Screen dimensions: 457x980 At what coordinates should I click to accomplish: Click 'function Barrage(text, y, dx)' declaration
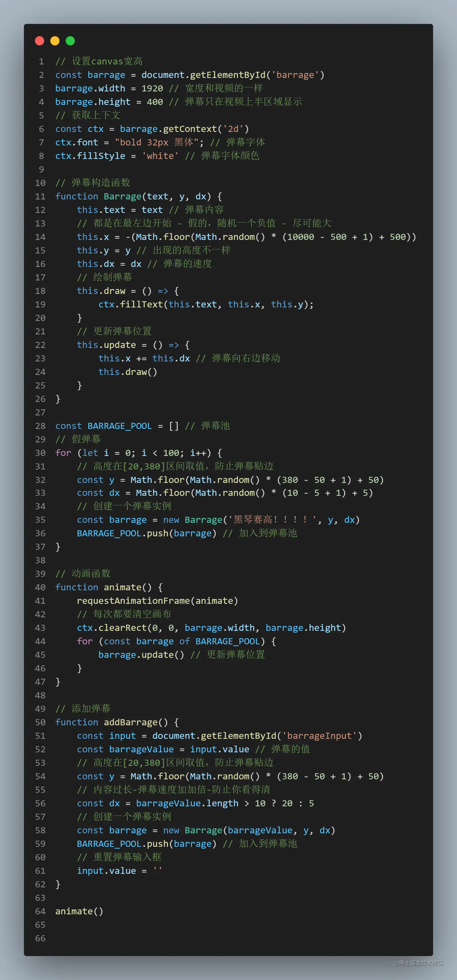tap(133, 197)
